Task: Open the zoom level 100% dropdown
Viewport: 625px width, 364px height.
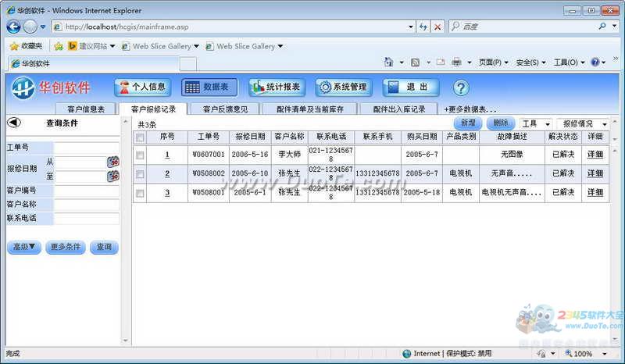Action: click(604, 354)
